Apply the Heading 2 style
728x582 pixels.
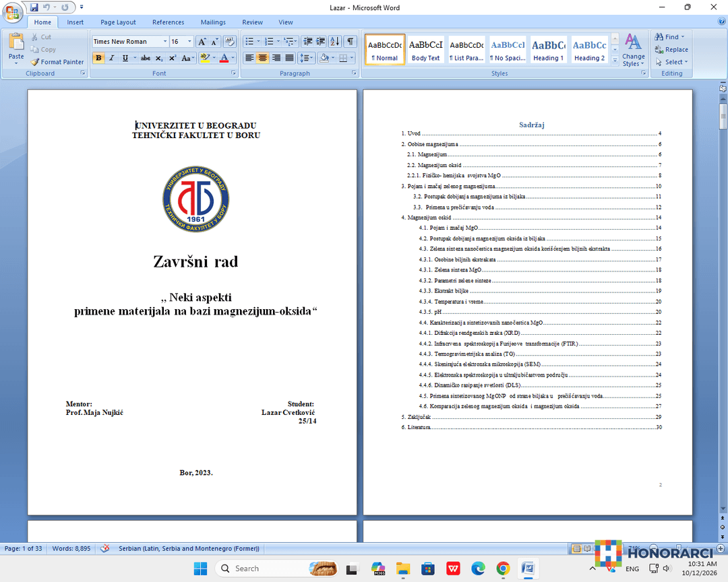[589, 50]
